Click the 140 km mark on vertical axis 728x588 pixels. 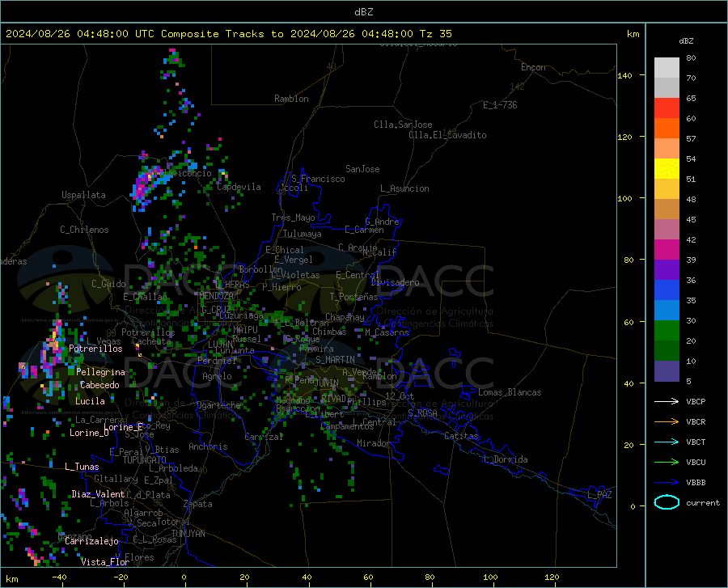click(625, 76)
